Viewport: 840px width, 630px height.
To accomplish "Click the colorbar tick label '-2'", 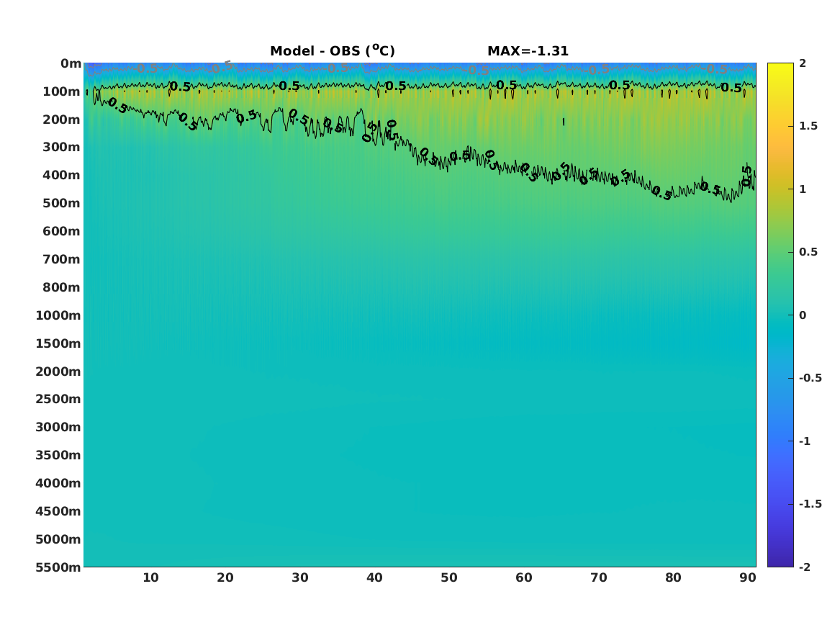I will coord(805,567).
